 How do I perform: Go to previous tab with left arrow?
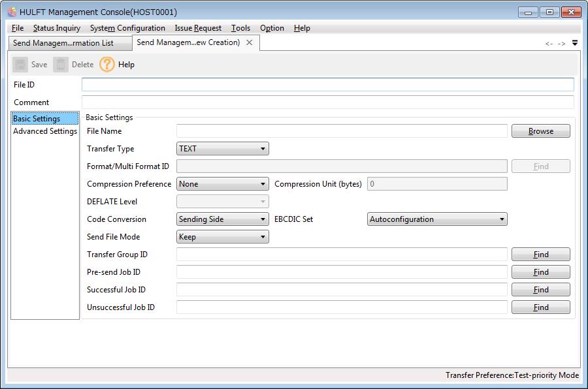[x=549, y=44]
